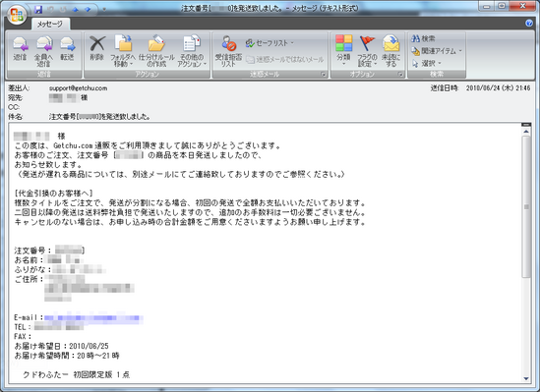Open the オプション group dialog launcher
This screenshot has height=392, width=540.
tap(400, 74)
